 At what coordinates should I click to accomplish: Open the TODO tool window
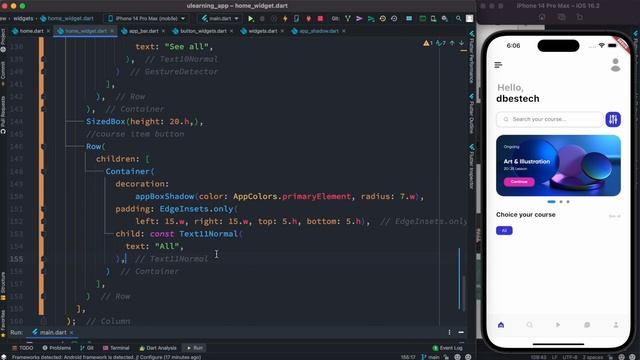click(23, 348)
